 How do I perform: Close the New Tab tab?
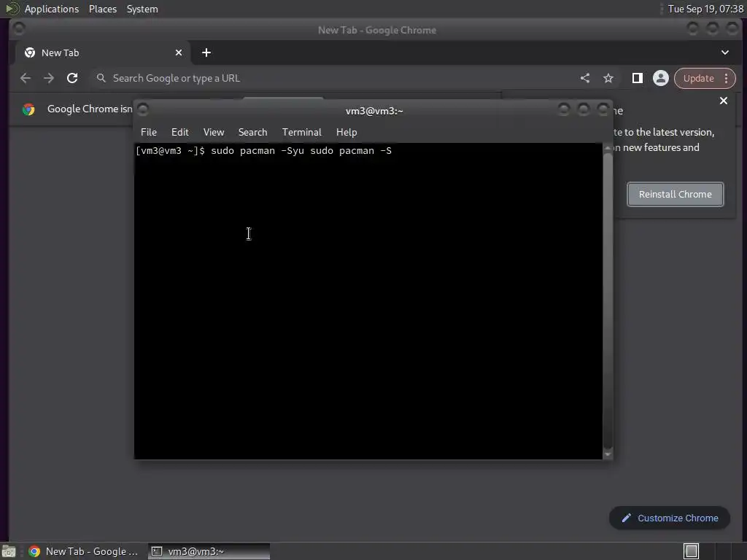tap(179, 52)
